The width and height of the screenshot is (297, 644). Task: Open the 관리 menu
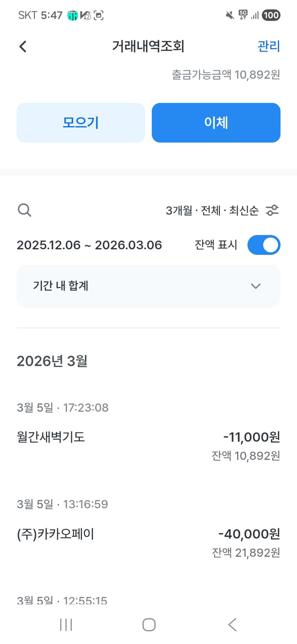tap(269, 46)
